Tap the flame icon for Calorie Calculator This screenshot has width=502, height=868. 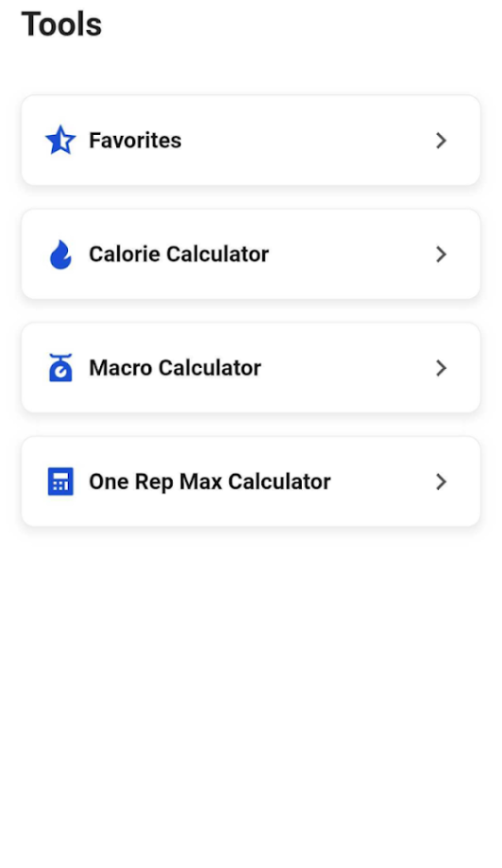coord(60,254)
